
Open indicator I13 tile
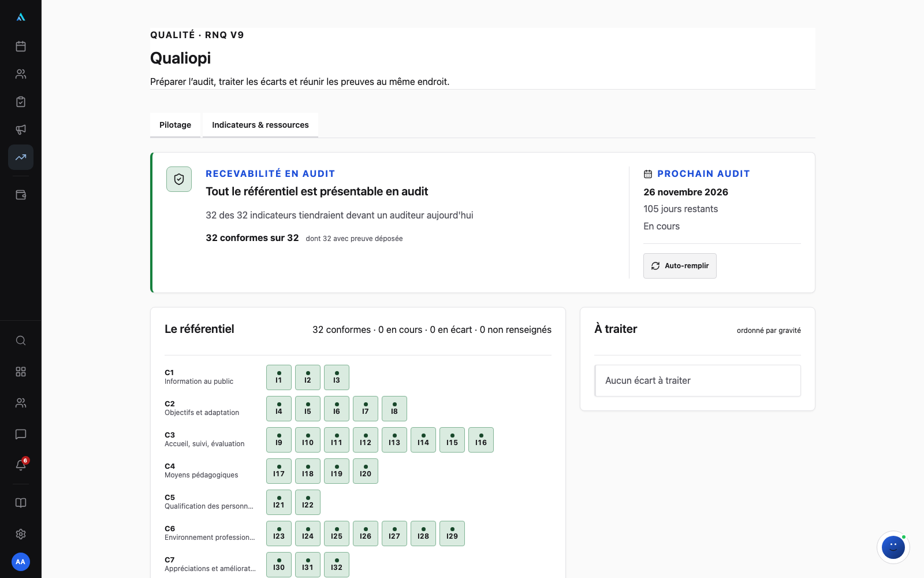click(x=394, y=440)
